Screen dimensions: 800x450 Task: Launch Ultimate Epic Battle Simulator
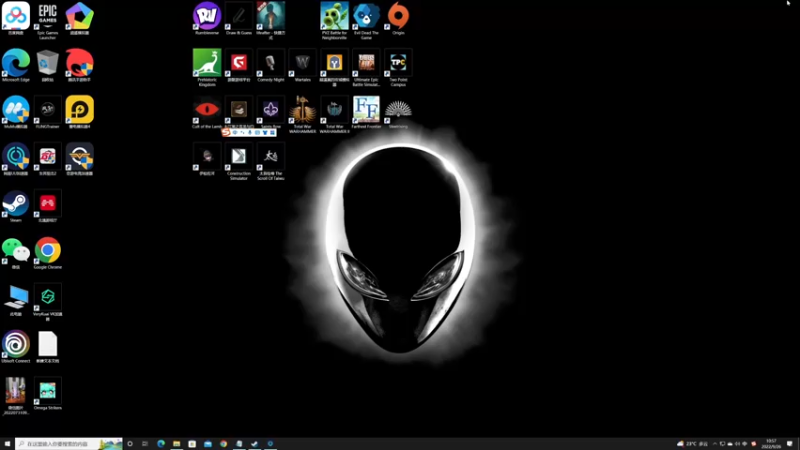(x=366, y=67)
